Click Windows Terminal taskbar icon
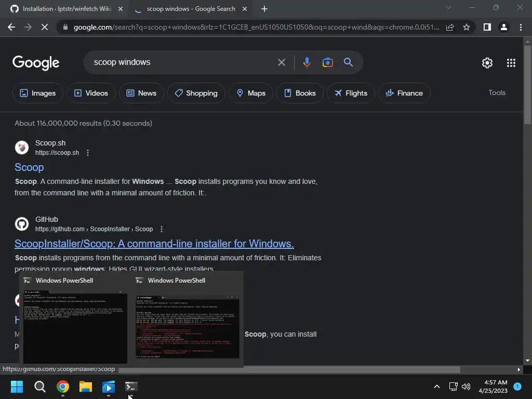 (x=131, y=387)
